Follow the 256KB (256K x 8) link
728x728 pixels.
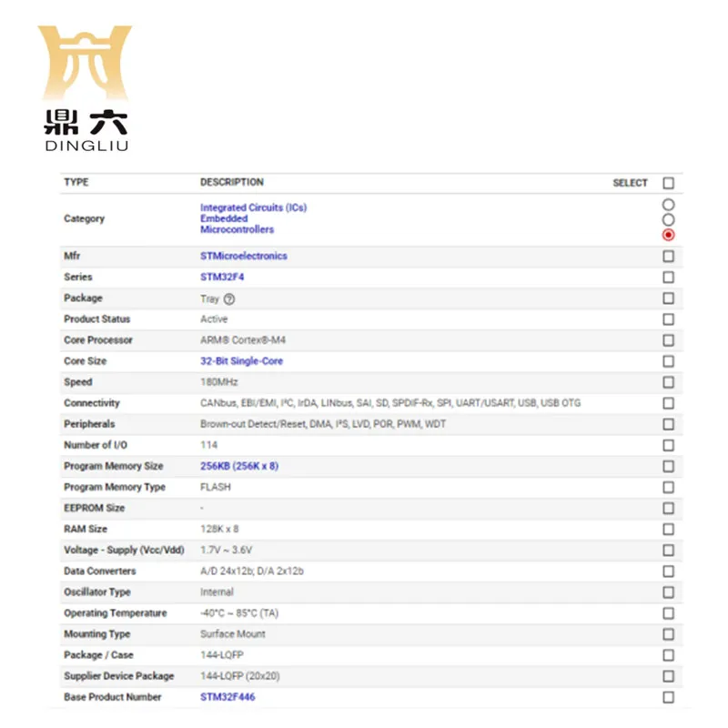pos(239,466)
